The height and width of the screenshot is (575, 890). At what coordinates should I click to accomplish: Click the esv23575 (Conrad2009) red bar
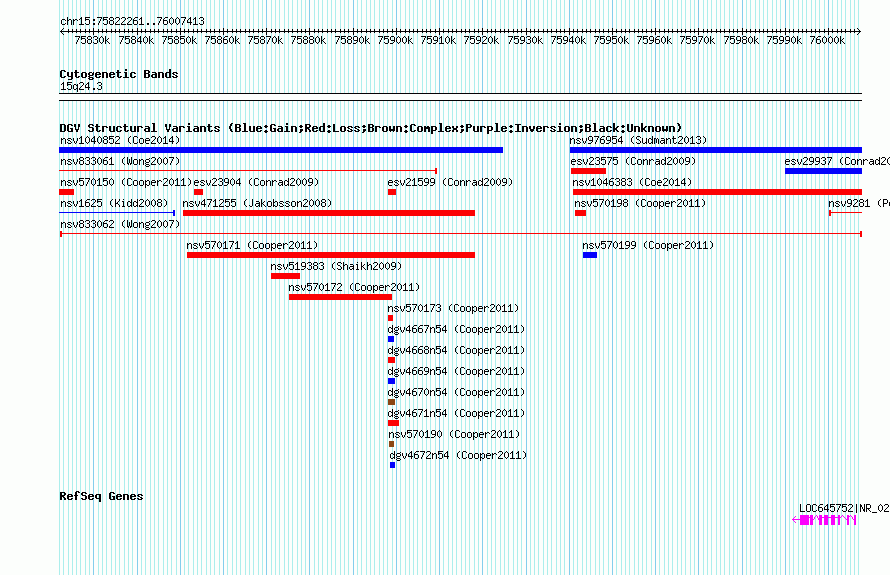coord(589,171)
